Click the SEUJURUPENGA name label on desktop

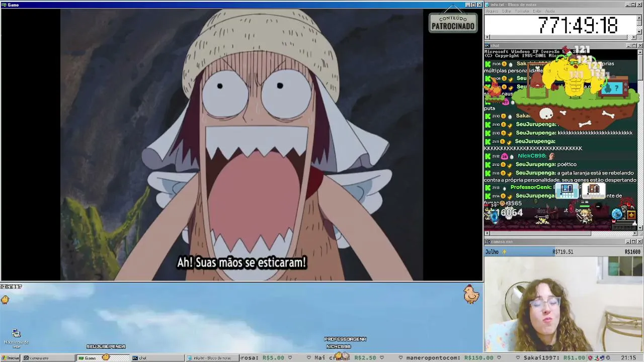click(x=106, y=346)
